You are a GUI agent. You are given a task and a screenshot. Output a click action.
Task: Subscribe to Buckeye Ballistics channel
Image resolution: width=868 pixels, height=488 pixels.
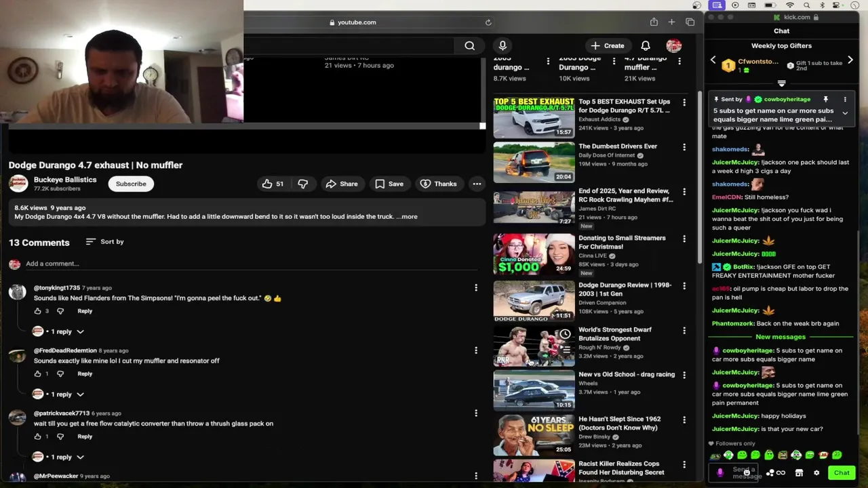coord(131,184)
